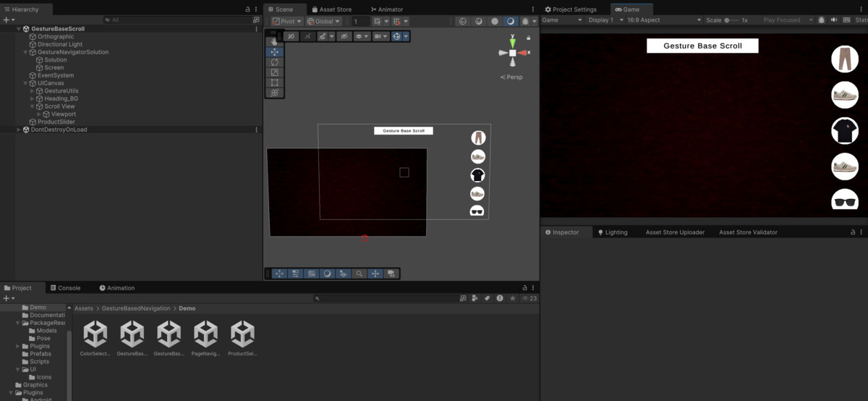Viewport: 868px width, 401px height.
Task: Expand the GestureUtils tree item
Action: (x=33, y=91)
